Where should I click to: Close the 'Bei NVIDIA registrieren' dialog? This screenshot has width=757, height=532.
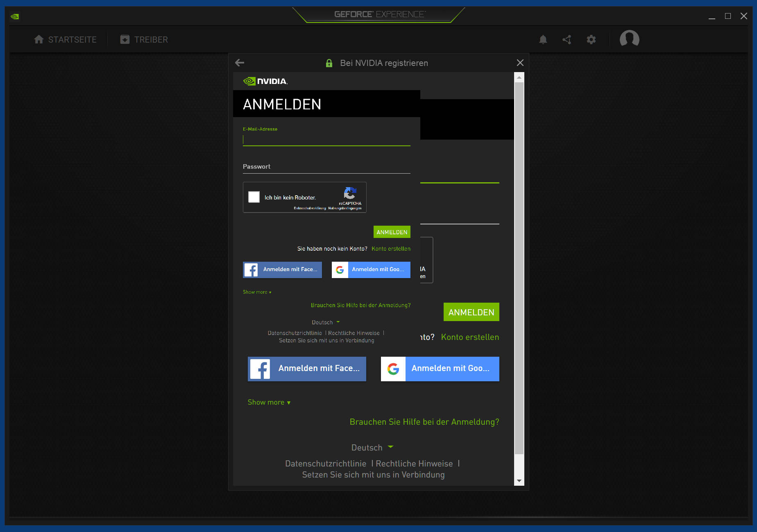520,63
